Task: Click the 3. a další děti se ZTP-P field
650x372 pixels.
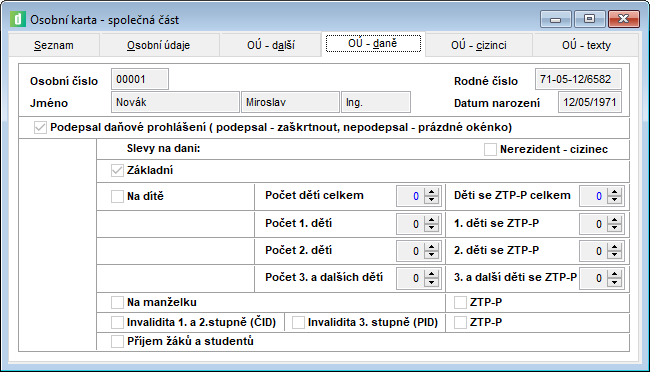Action: (593, 278)
